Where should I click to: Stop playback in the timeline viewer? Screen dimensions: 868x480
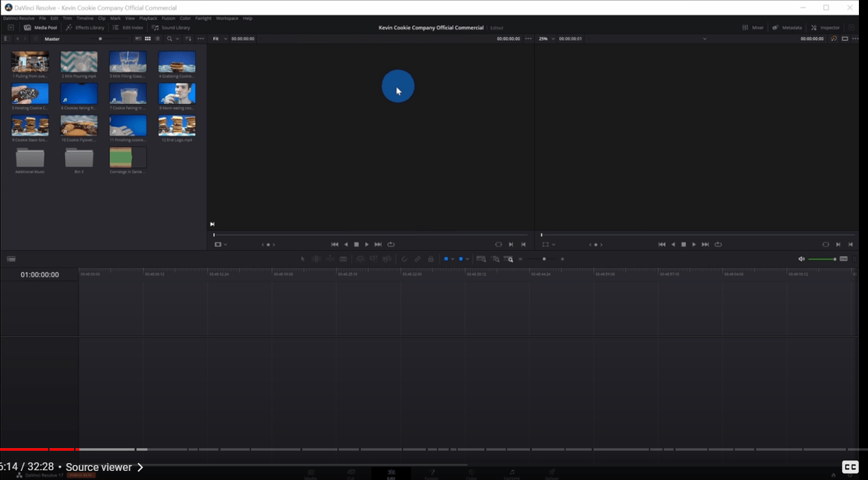tap(683, 245)
